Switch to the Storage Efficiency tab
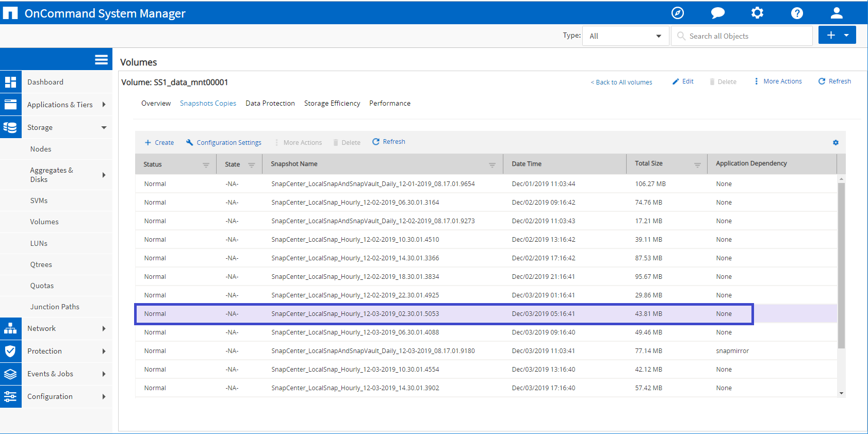The image size is (868, 434). pyautogui.click(x=332, y=103)
